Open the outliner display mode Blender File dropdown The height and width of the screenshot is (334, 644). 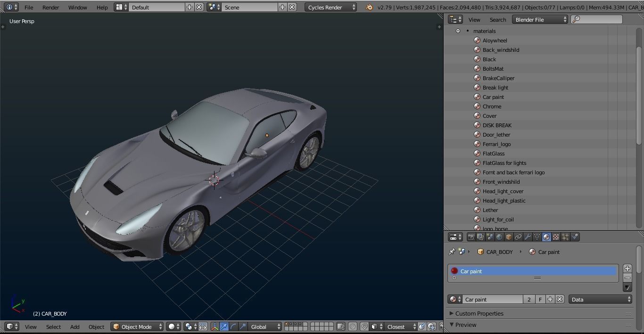pos(540,19)
